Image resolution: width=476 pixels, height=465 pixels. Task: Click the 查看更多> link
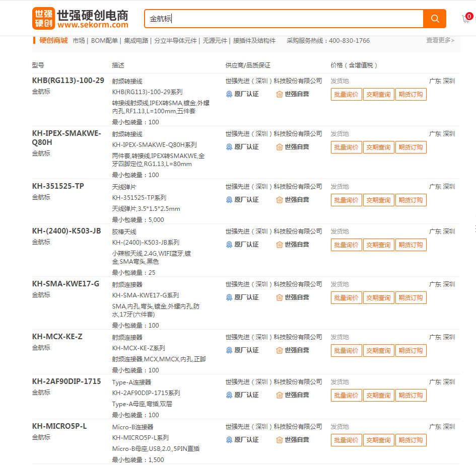(440, 40)
